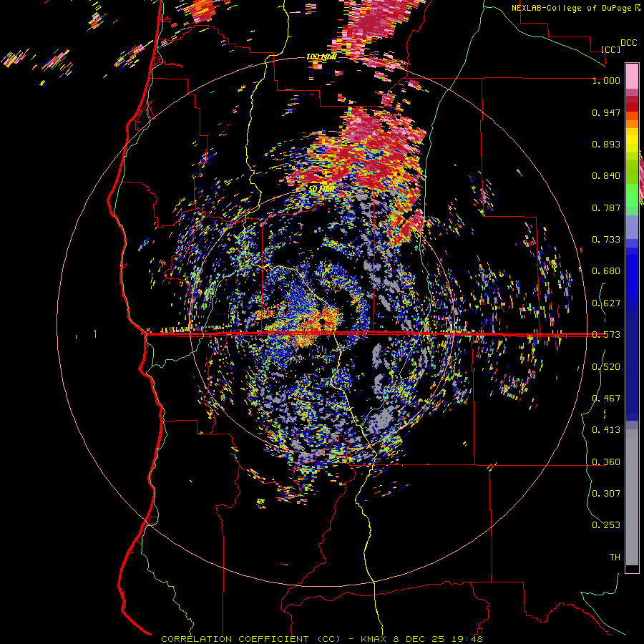The width and height of the screenshot is (644, 644).
Task: Click the 50 NM range ring label
Action: tap(321, 189)
